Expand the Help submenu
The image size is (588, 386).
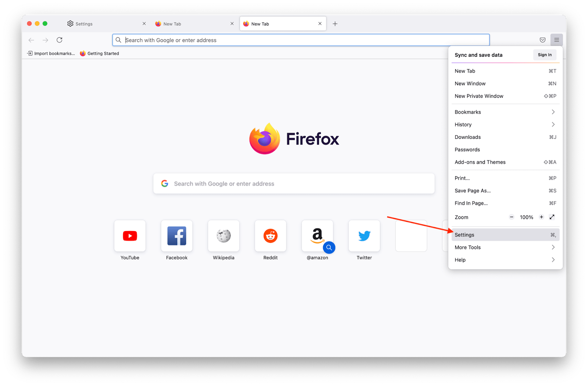tap(505, 260)
